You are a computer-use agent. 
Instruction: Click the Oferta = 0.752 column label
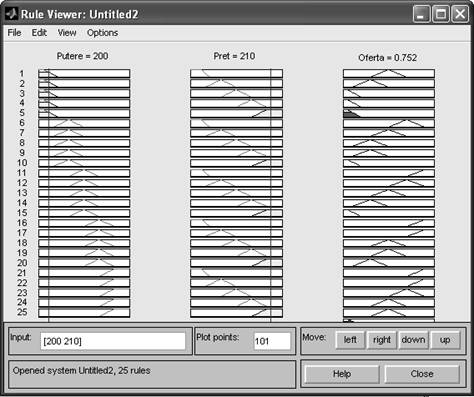tap(388, 58)
